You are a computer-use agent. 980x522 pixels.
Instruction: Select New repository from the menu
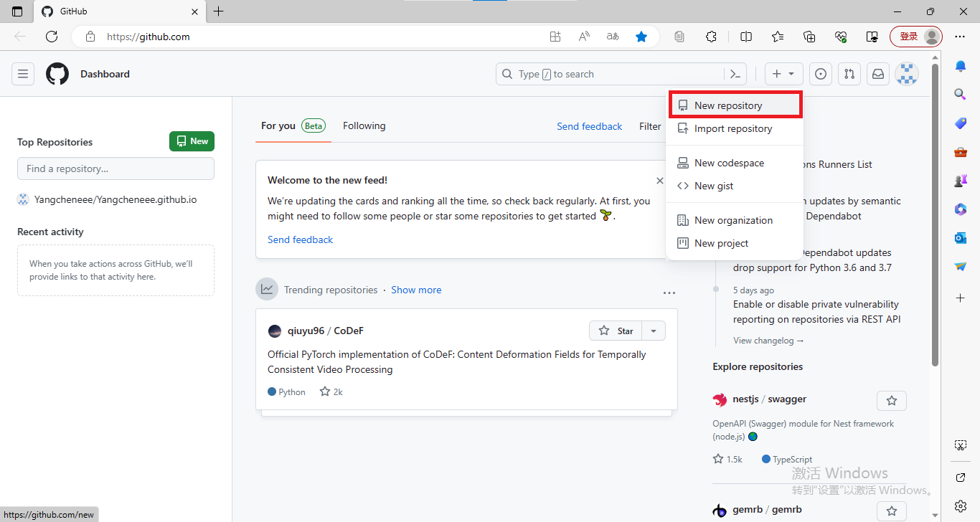(728, 105)
